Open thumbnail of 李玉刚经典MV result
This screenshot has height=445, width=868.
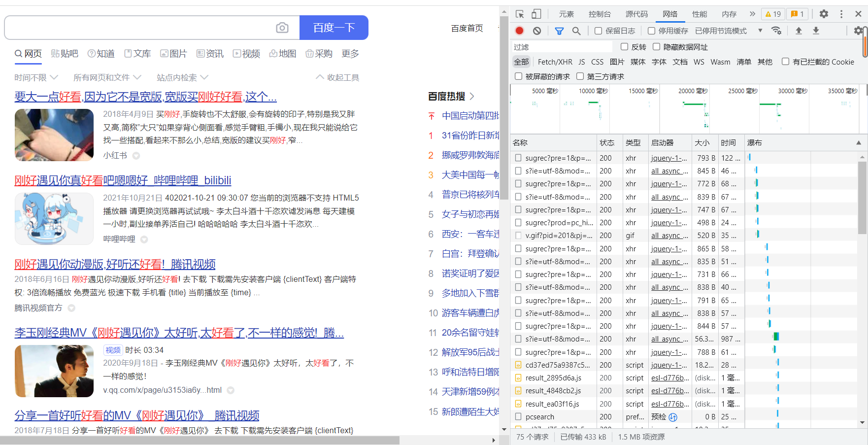(54, 371)
